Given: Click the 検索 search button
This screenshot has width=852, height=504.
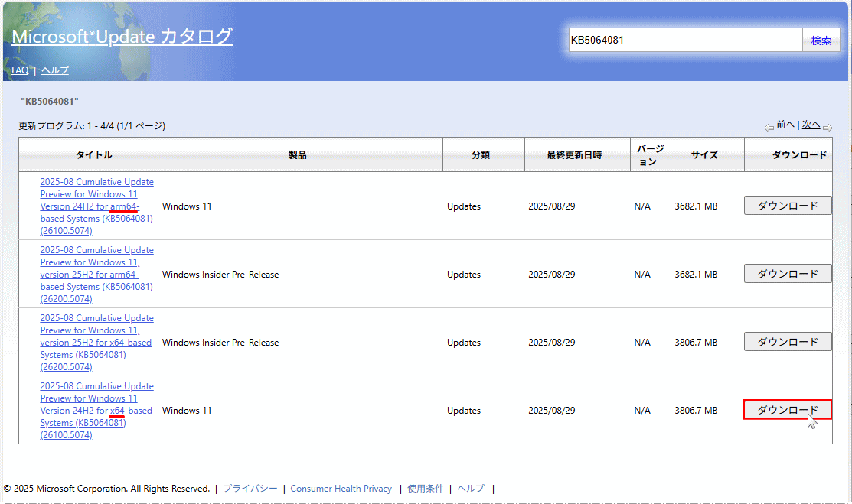Looking at the screenshot, I should pos(821,41).
